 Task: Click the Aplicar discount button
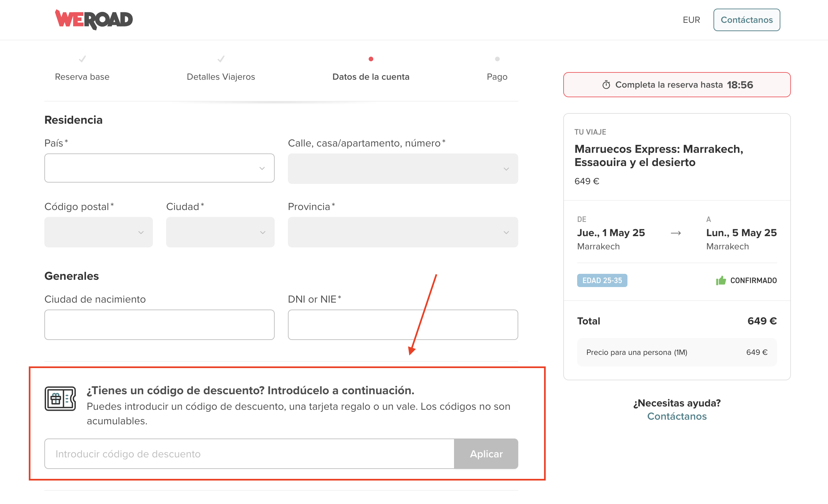click(x=486, y=454)
